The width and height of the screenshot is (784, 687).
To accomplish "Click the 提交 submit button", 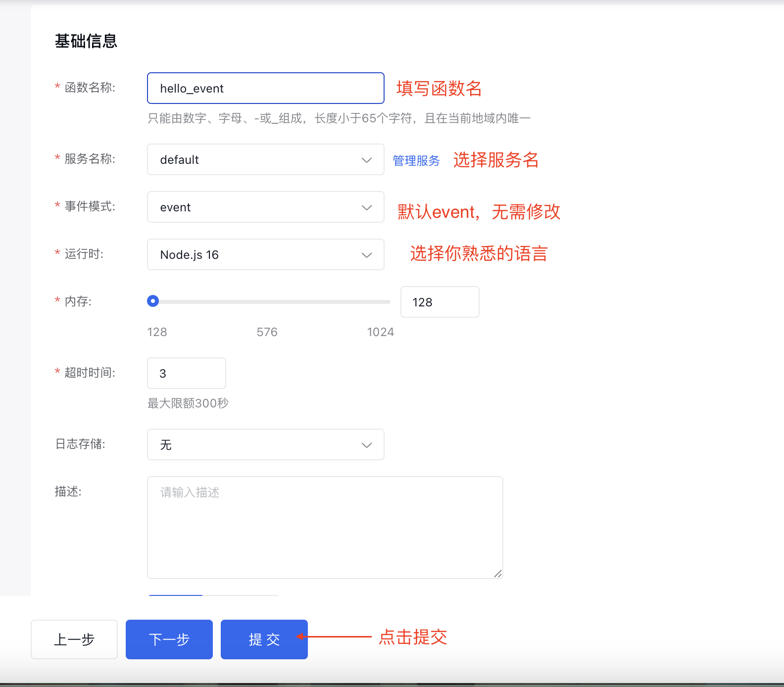I will [x=264, y=639].
